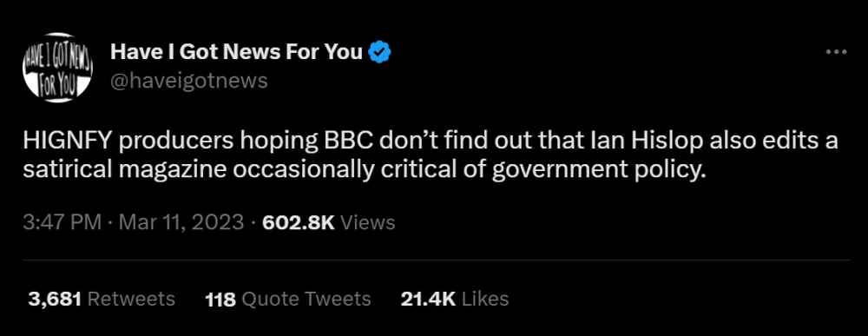Open the Have I Got News For You display name

(x=236, y=52)
